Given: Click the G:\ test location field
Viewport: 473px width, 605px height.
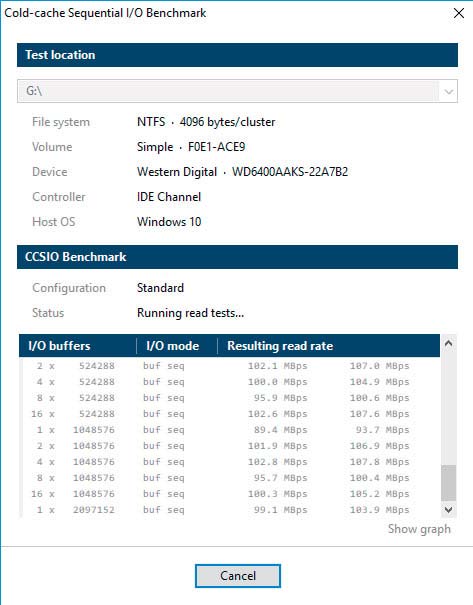Looking at the screenshot, I should coord(237,91).
